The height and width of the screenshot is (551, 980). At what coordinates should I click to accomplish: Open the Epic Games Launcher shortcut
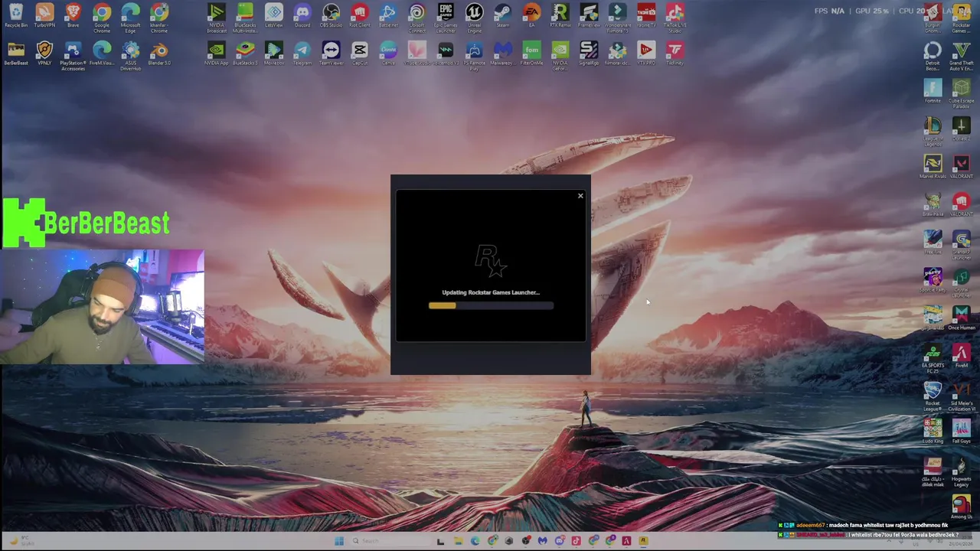coord(446,17)
